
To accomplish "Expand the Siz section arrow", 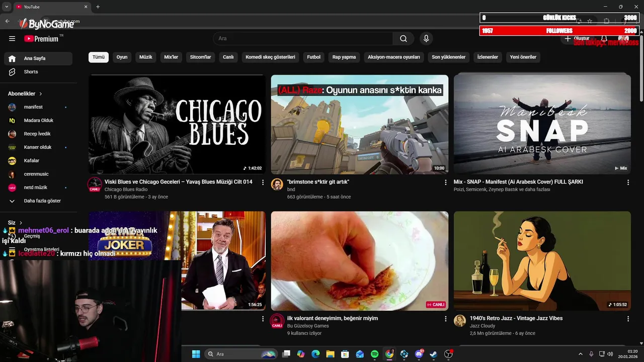I will pyautogui.click(x=21, y=223).
